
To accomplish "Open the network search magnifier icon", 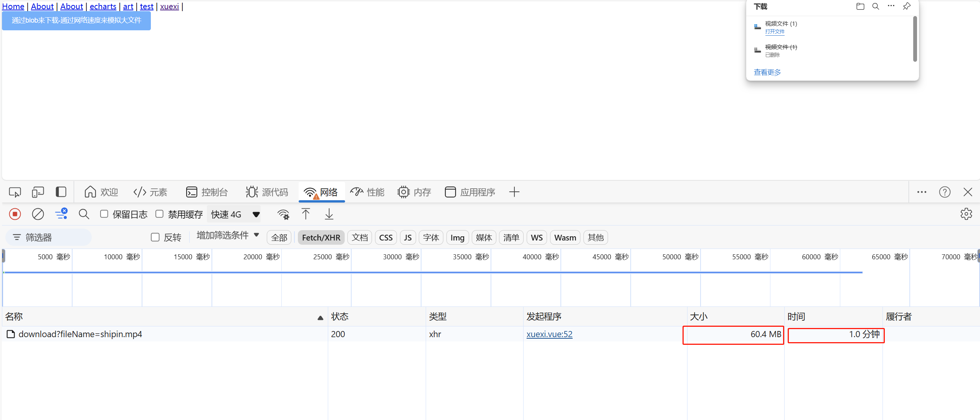I will click(84, 214).
